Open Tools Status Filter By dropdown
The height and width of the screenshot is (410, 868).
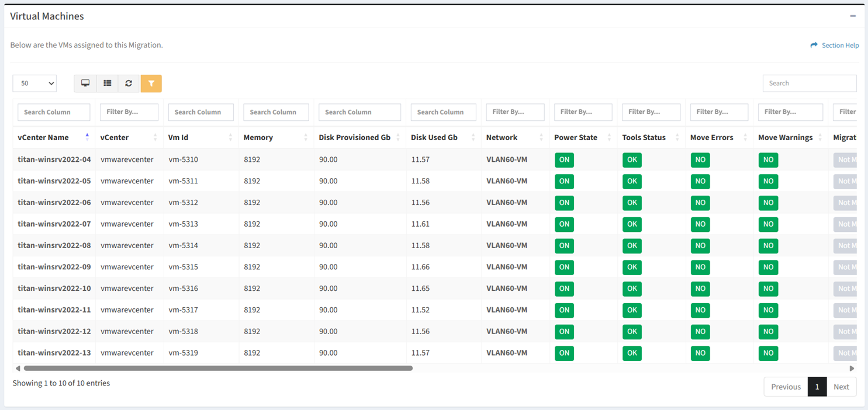coord(651,112)
